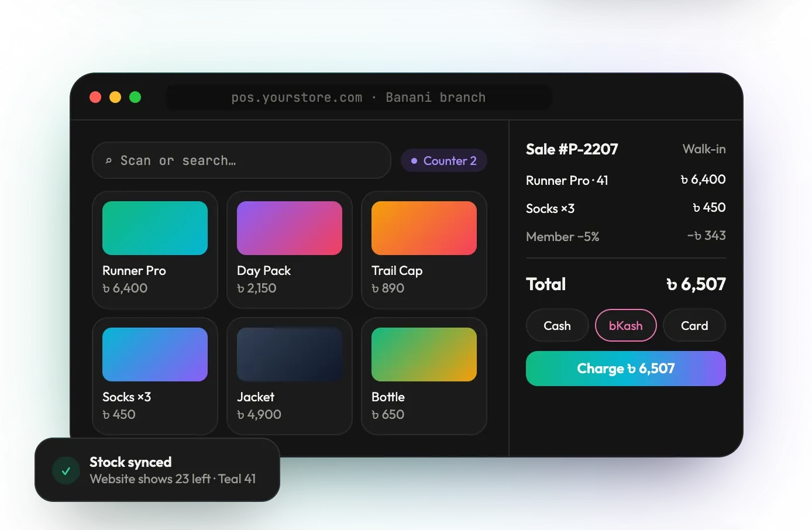Image resolution: width=812 pixels, height=530 pixels.
Task: Click the Stock synced notification title
Action: tap(130, 462)
